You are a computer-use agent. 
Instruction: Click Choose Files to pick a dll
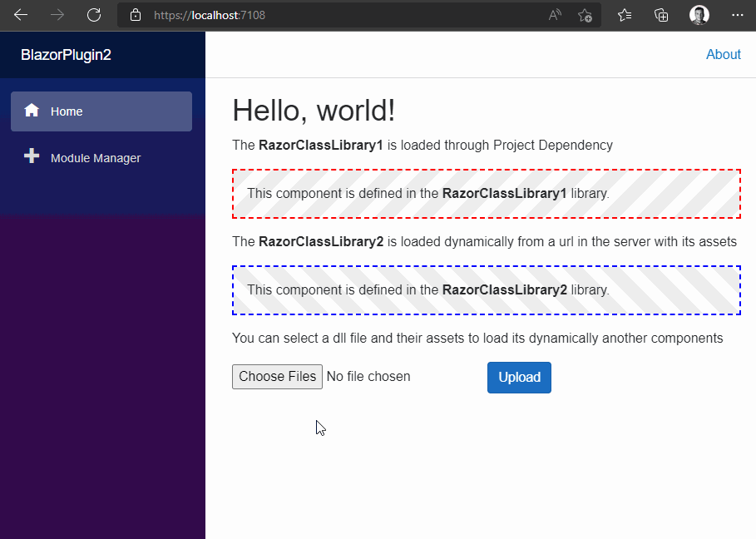pyautogui.click(x=277, y=376)
